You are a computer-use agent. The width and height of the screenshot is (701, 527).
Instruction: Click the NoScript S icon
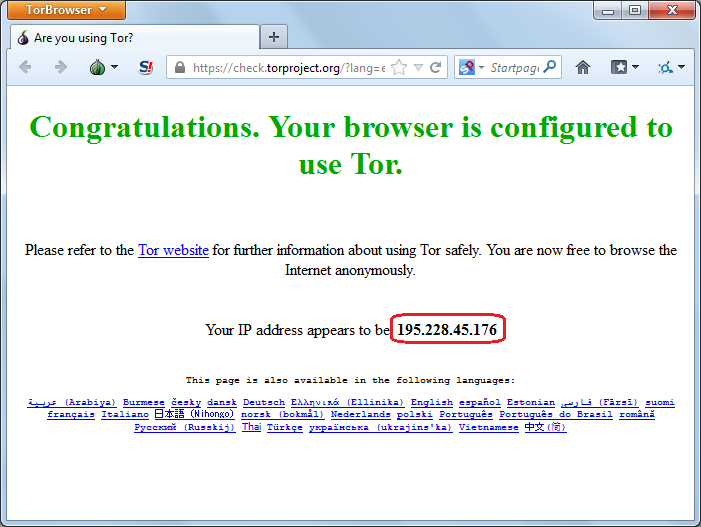click(x=146, y=67)
